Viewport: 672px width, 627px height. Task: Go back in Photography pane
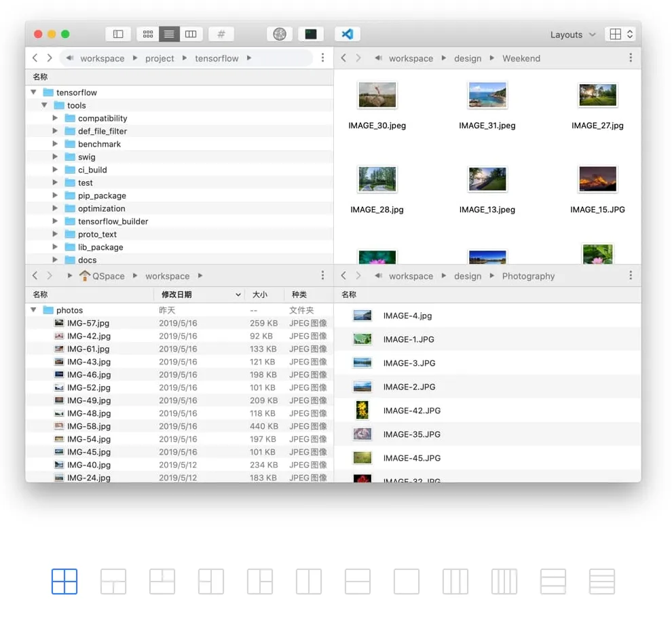[x=343, y=275]
